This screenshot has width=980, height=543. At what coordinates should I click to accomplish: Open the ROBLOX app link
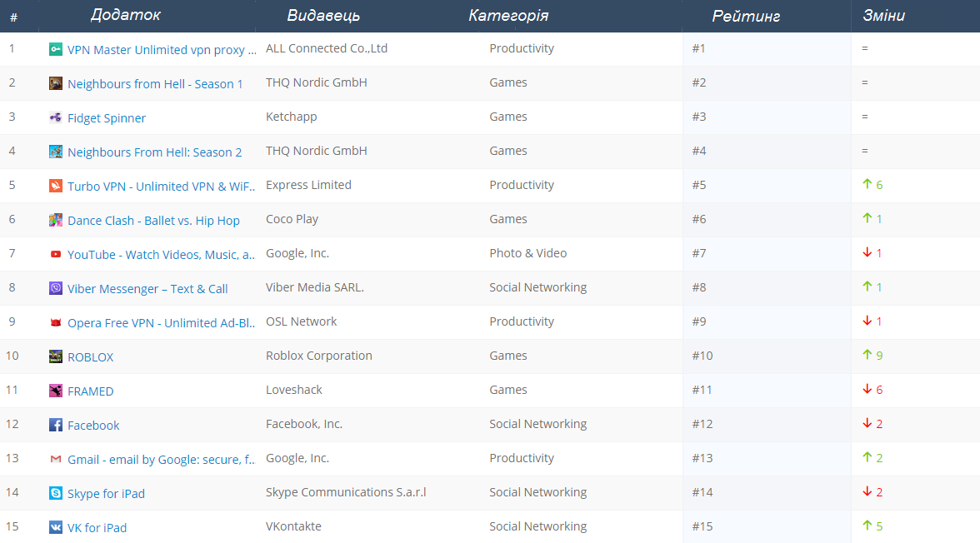point(91,357)
